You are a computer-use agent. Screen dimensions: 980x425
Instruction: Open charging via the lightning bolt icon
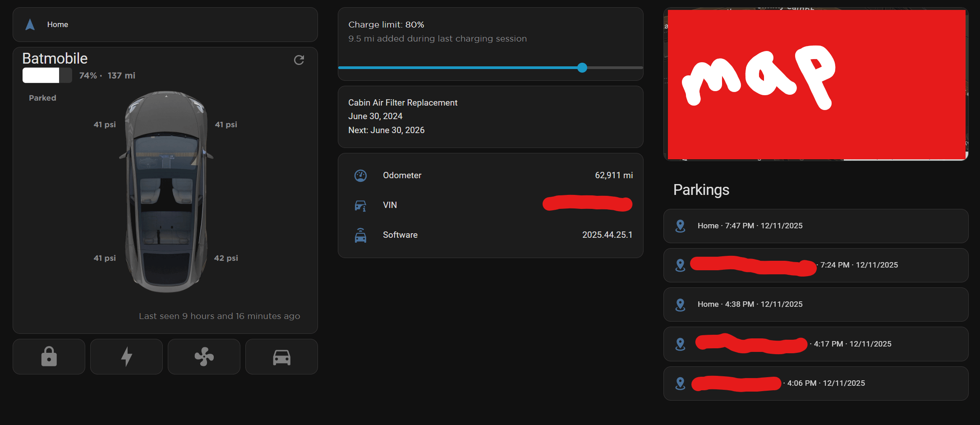[126, 356]
